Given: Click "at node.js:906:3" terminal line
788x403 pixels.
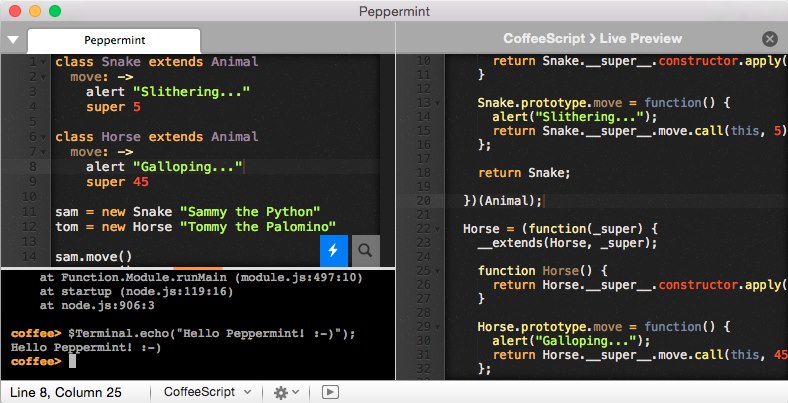Looking at the screenshot, I should [97, 306].
